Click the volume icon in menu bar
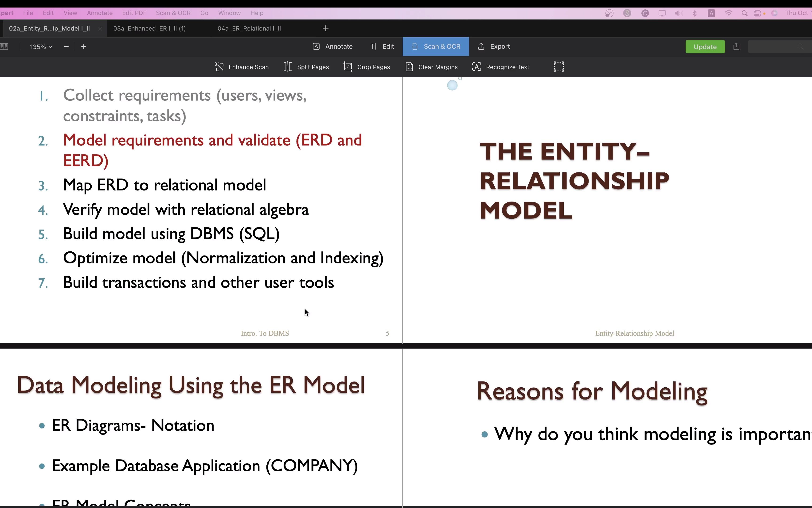The height and width of the screenshot is (508, 812). pyautogui.click(x=679, y=13)
